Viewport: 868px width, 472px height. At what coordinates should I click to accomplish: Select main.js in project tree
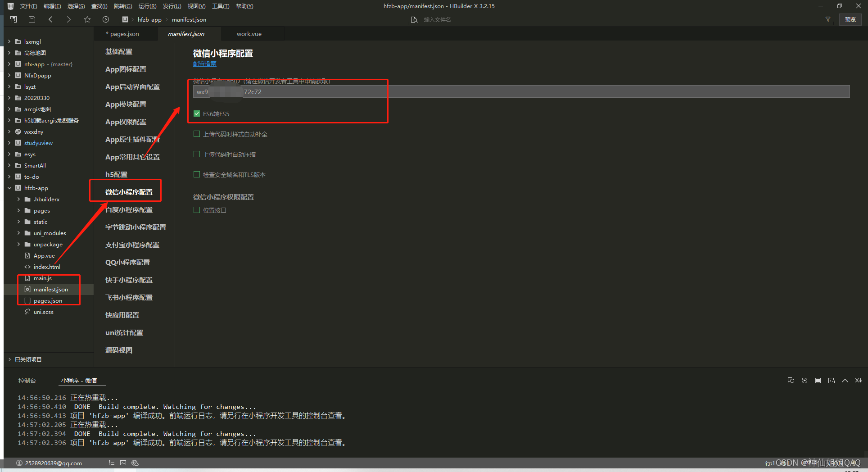point(43,278)
